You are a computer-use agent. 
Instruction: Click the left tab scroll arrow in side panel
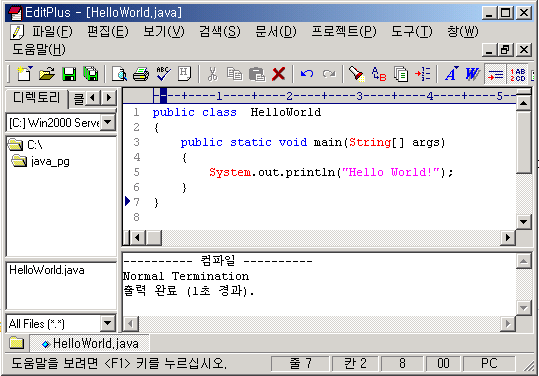pyautogui.click(x=92, y=98)
